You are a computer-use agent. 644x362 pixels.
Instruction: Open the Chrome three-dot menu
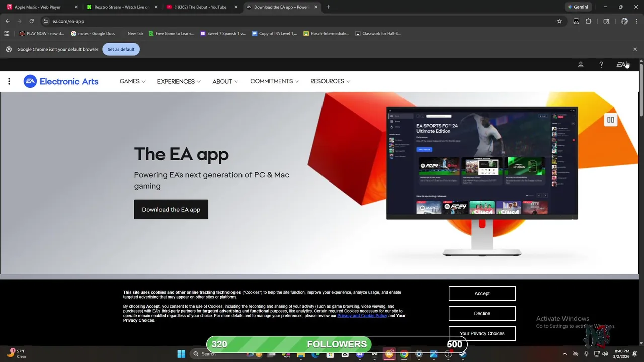tap(636, 21)
